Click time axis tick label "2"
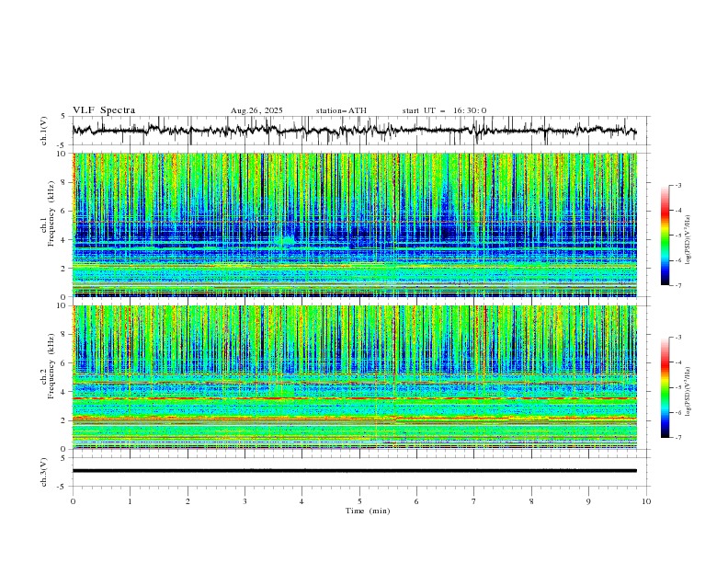 tap(188, 501)
